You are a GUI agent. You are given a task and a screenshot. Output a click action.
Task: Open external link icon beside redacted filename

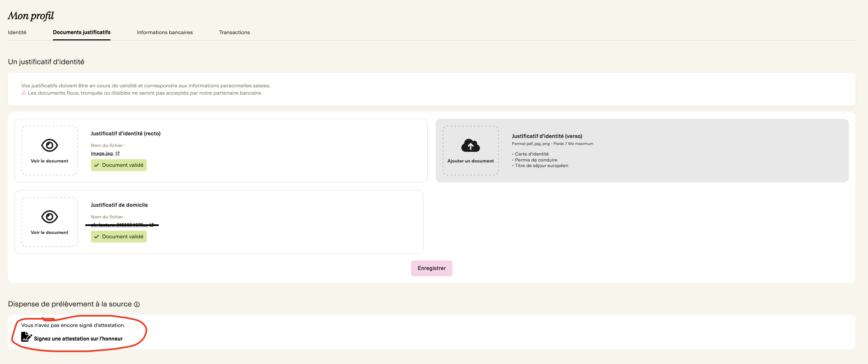[152, 225]
